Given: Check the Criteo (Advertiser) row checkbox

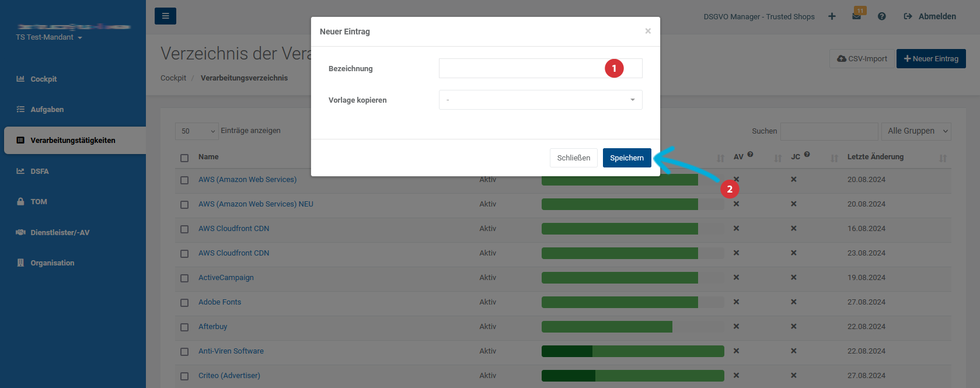Looking at the screenshot, I should click(184, 376).
